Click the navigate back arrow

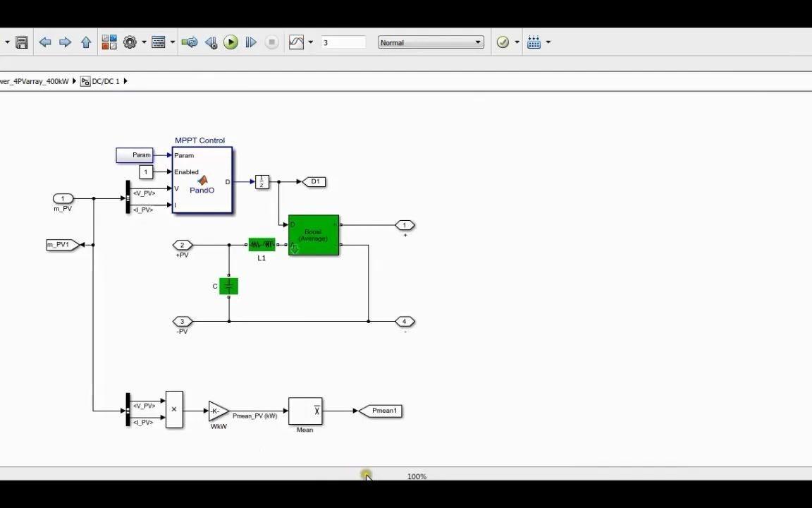44,42
